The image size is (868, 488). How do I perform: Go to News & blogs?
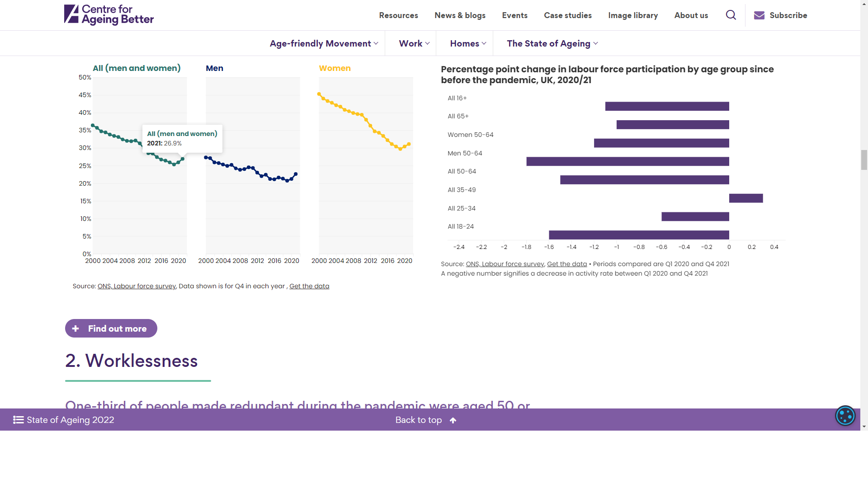pos(460,15)
